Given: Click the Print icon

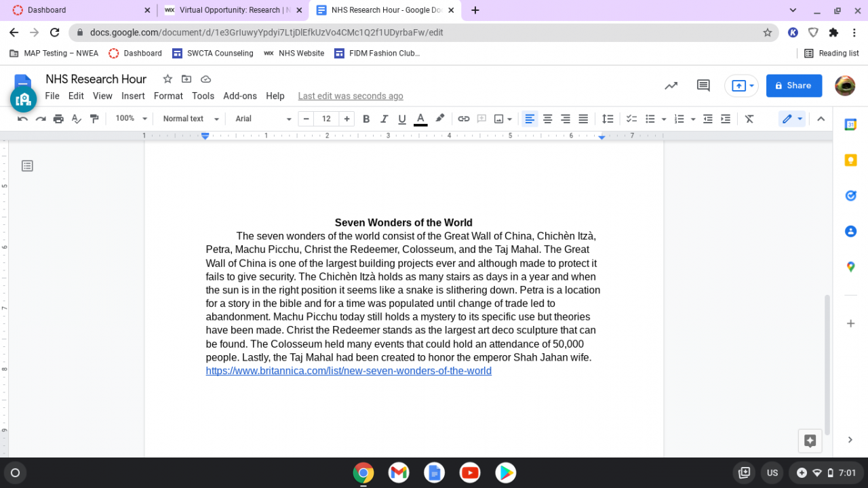Looking at the screenshot, I should (58, 119).
